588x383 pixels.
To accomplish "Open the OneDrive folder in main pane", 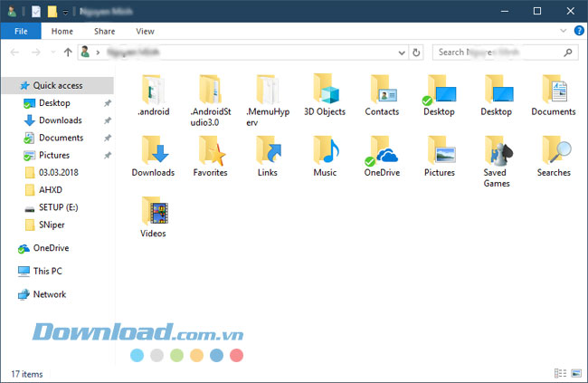I will click(382, 157).
